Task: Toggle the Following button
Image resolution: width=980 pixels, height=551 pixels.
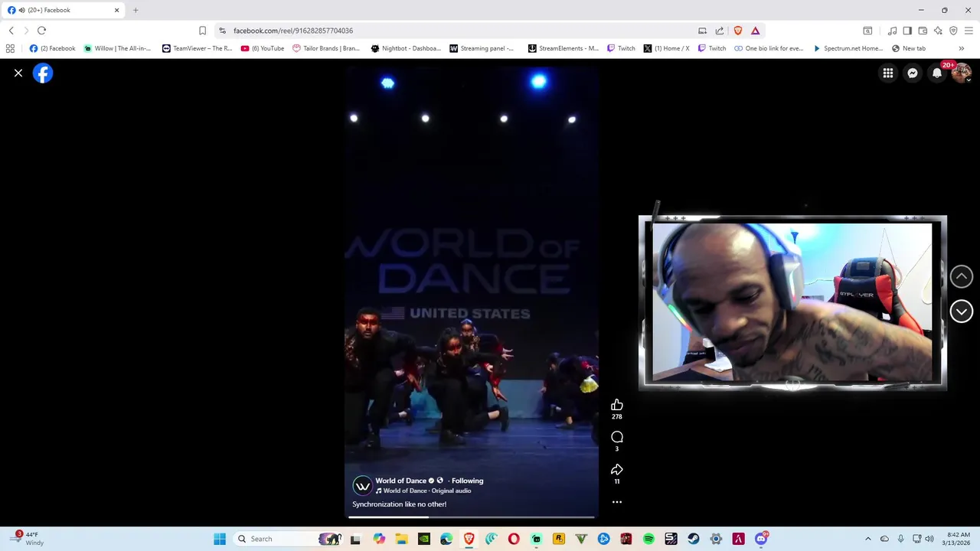Action: [467, 481]
